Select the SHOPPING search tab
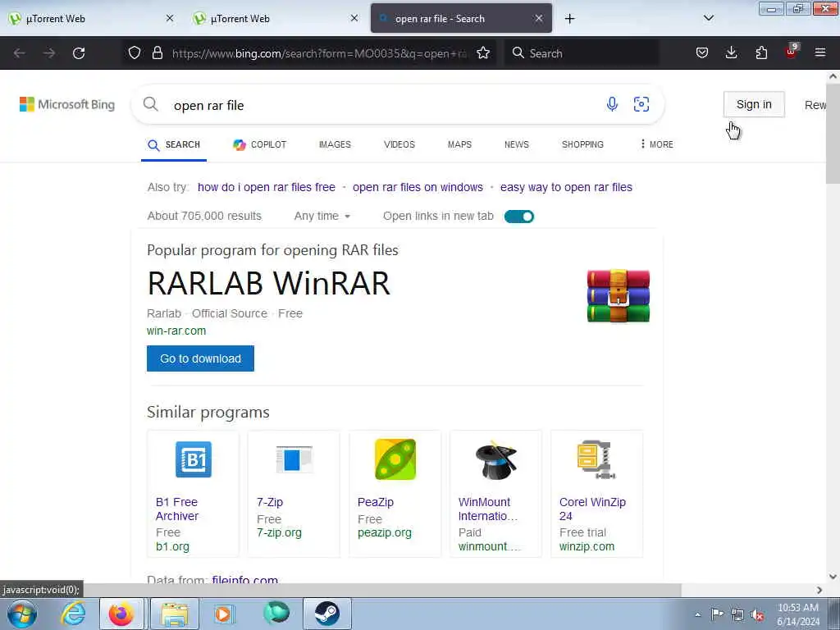 point(582,144)
